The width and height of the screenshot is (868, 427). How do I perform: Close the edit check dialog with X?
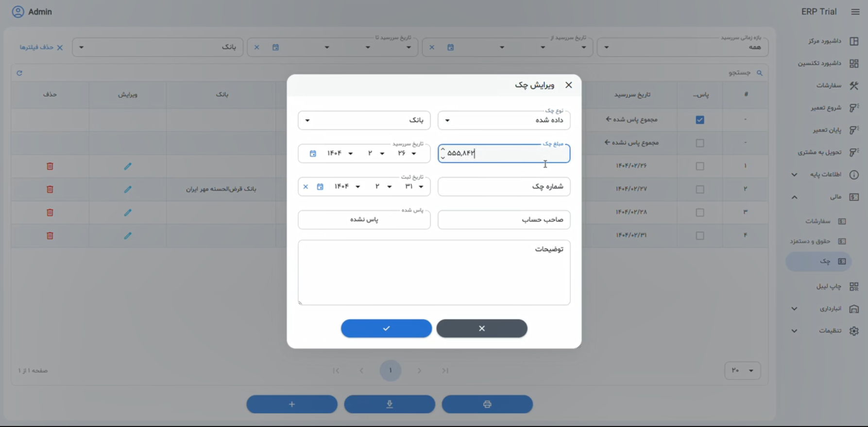(x=568, y=85)
